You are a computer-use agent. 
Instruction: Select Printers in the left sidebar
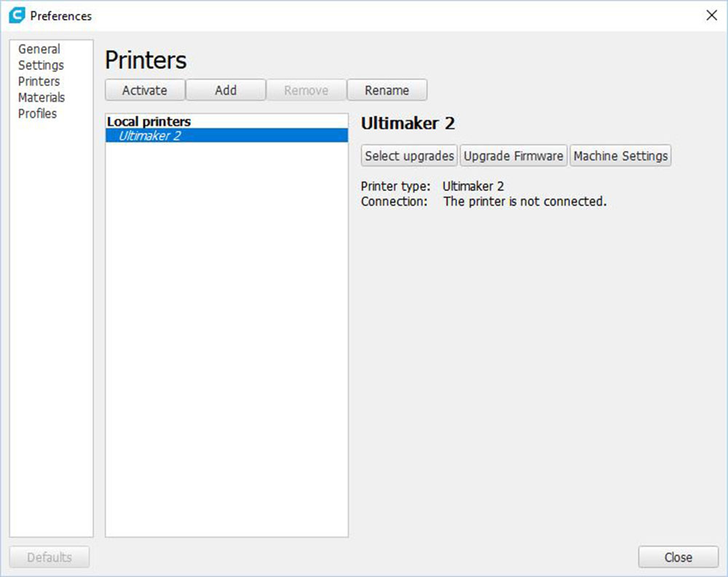[x=39, y=81]
